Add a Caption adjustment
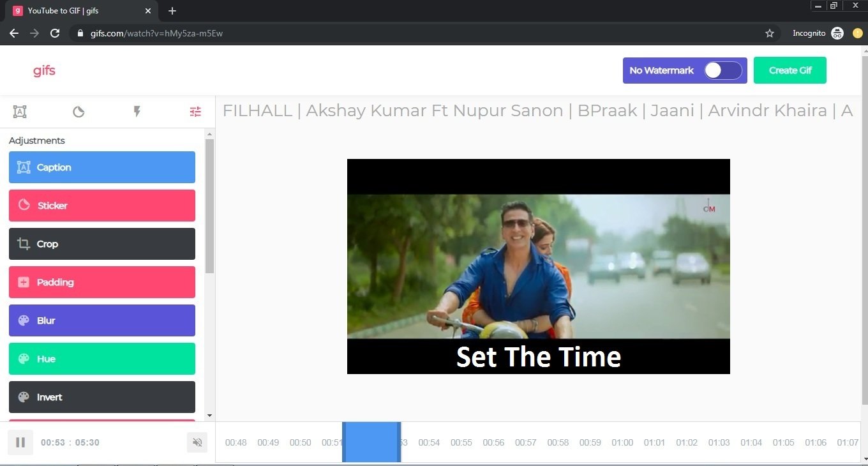This screenshot has width=868, height=466. (102, 167)
